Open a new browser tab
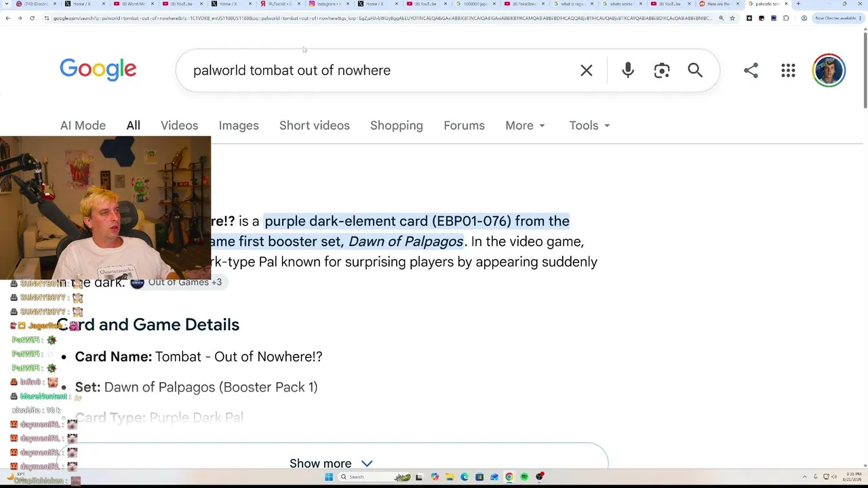Screen dimensions: 868x488 pos(798,4)
